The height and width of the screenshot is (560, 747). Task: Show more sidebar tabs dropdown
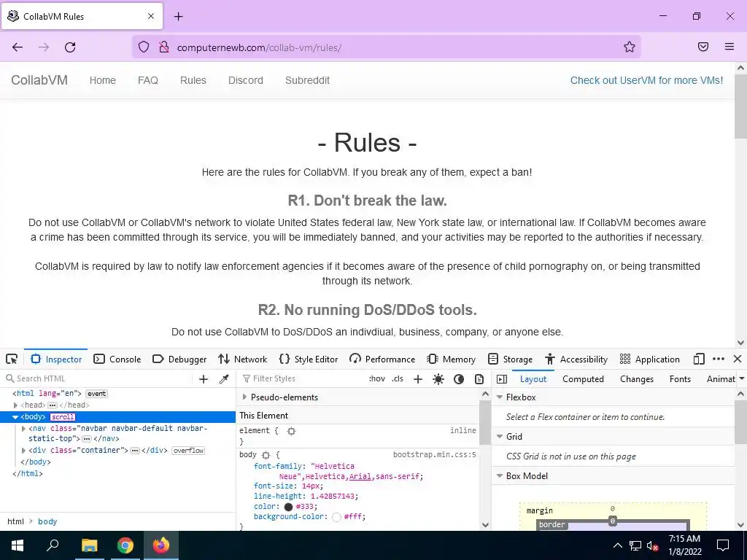(741, 379)
